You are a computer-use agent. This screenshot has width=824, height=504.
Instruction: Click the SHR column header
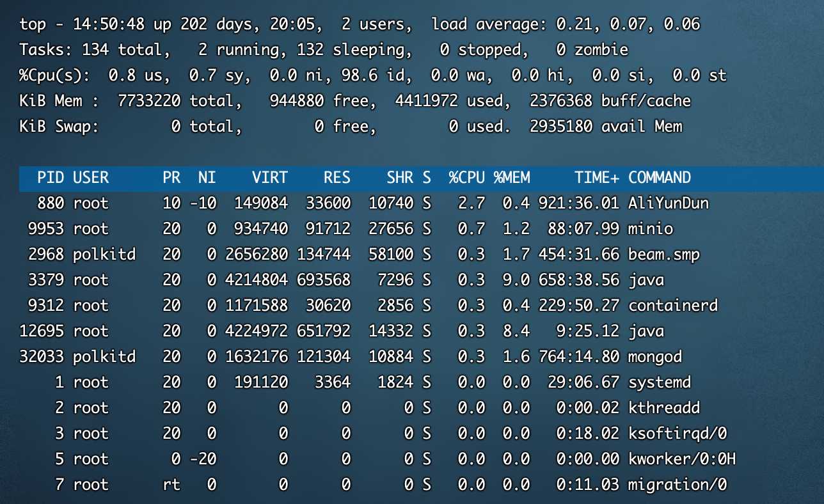pos(400,178)
